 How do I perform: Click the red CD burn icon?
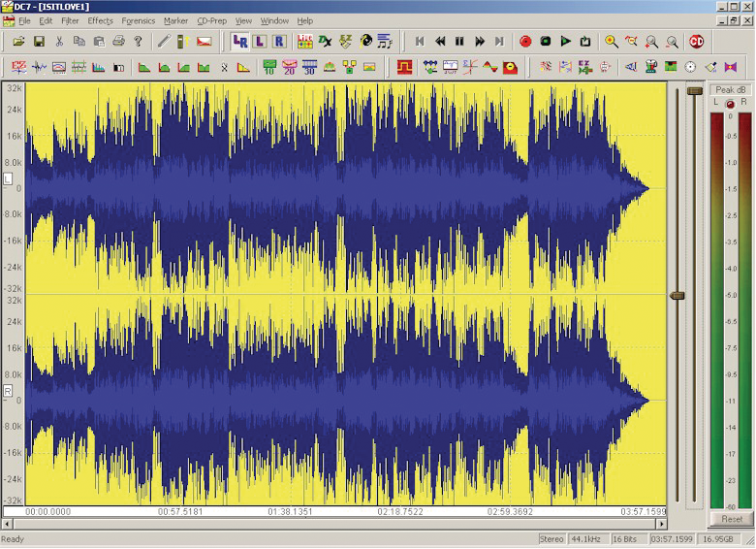point(696,42)
